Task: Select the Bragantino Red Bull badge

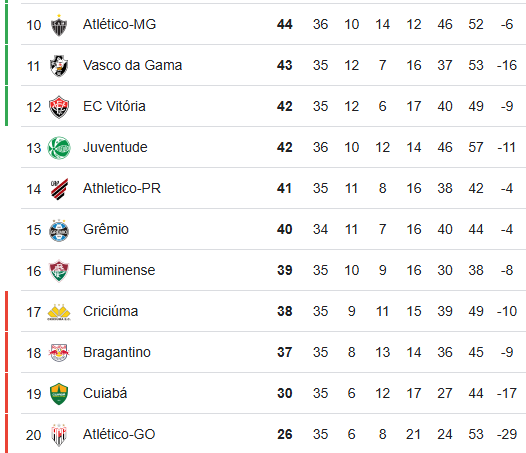Action: tap(59, 353)
